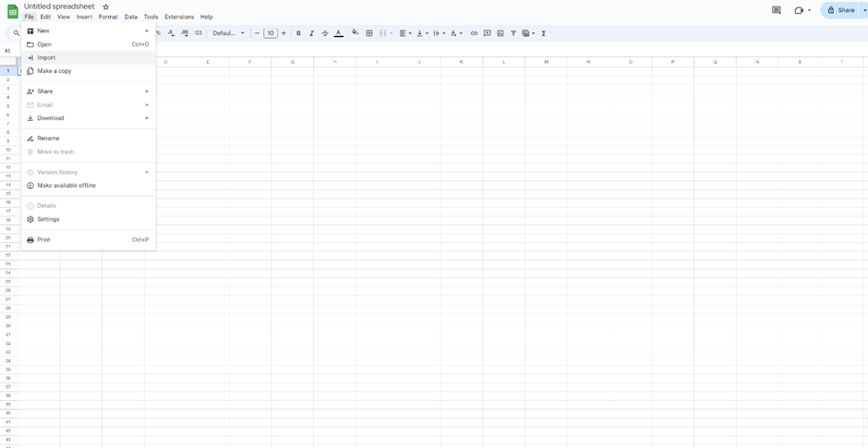
Task: Expand the New submenu in File menu
Action: [x=89, y=31]
